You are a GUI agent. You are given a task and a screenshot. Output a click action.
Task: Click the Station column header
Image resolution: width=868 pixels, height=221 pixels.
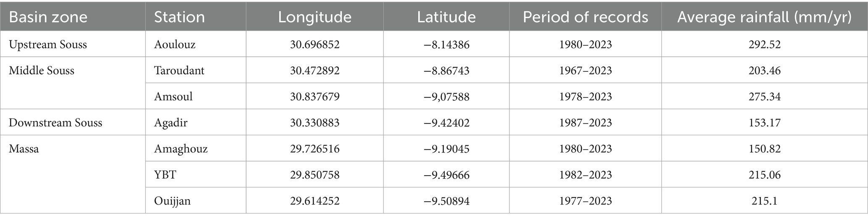click(x=179, y=17)
